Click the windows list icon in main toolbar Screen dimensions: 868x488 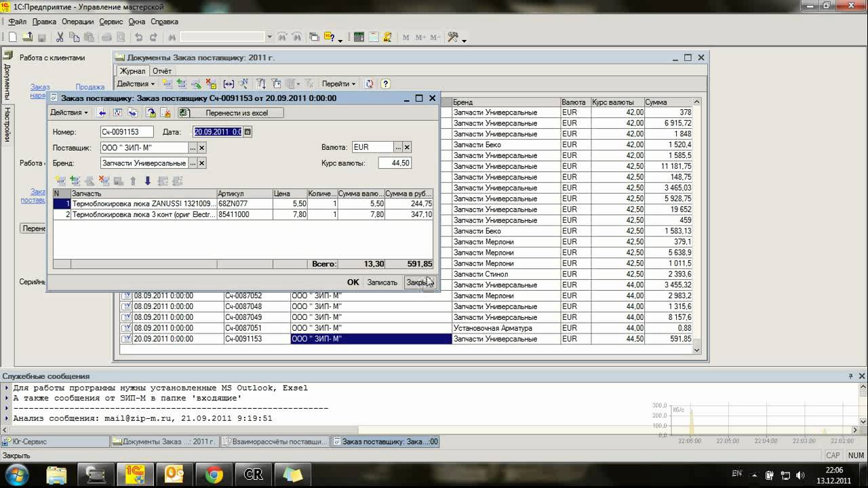pyautogui.click(x=314, y=37)
